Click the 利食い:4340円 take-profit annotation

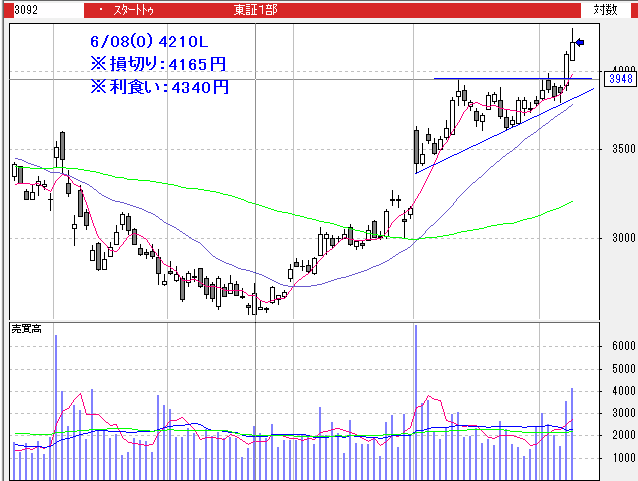[160, 86]
